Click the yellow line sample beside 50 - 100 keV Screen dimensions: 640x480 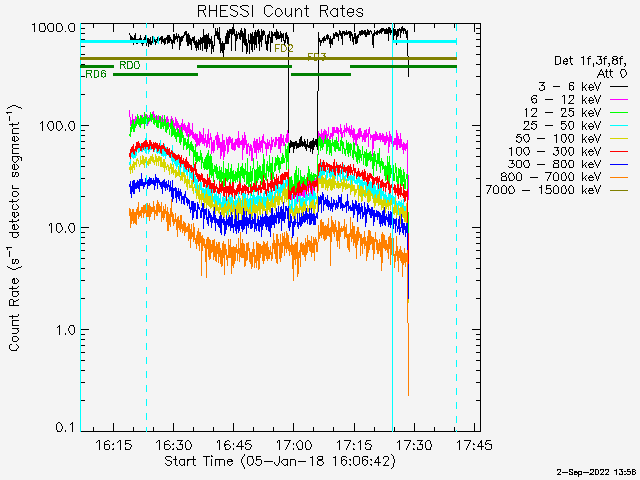pos(619,139)
